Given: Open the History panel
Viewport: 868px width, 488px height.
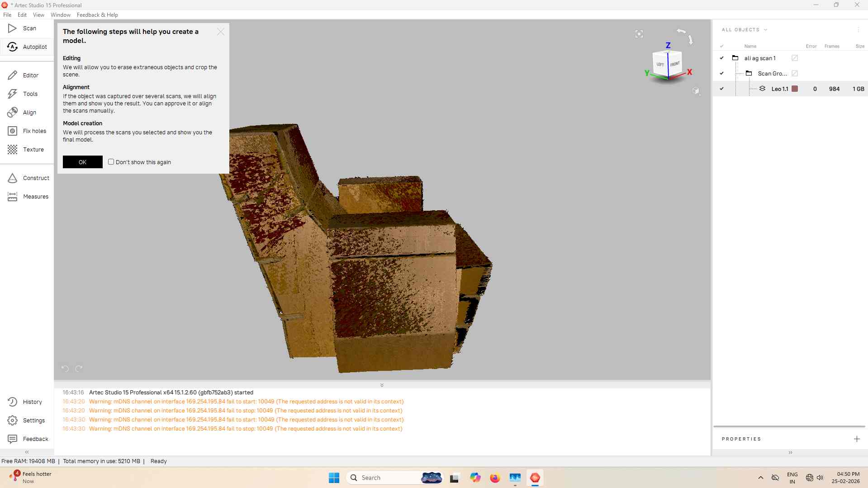Looking at the screenshot, I should tap(27, 402).
